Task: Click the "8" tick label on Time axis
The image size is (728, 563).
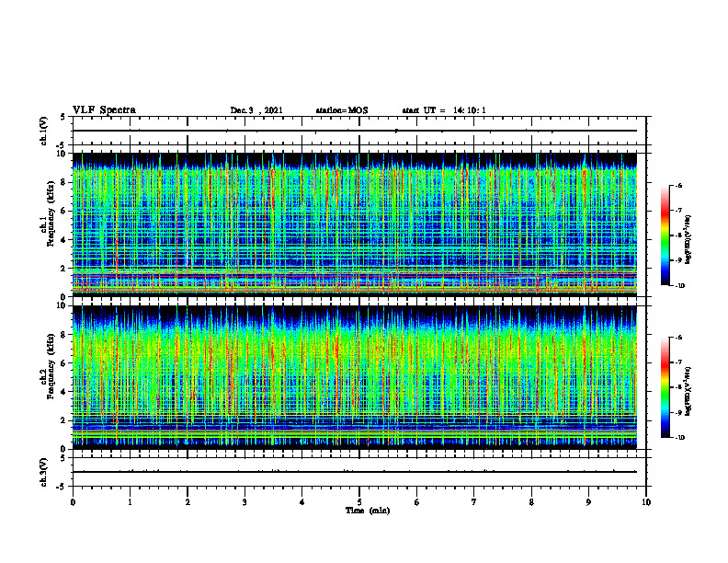Action: click(531, 502)
